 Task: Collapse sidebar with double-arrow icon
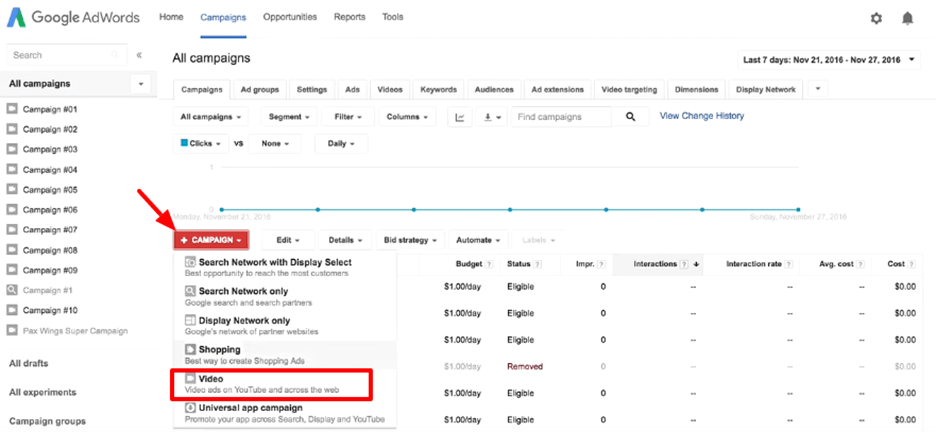[x=139, y=55]
